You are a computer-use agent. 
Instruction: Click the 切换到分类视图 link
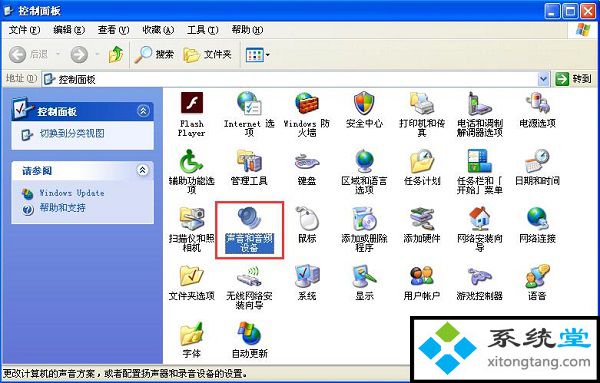[x=72, y=134]
